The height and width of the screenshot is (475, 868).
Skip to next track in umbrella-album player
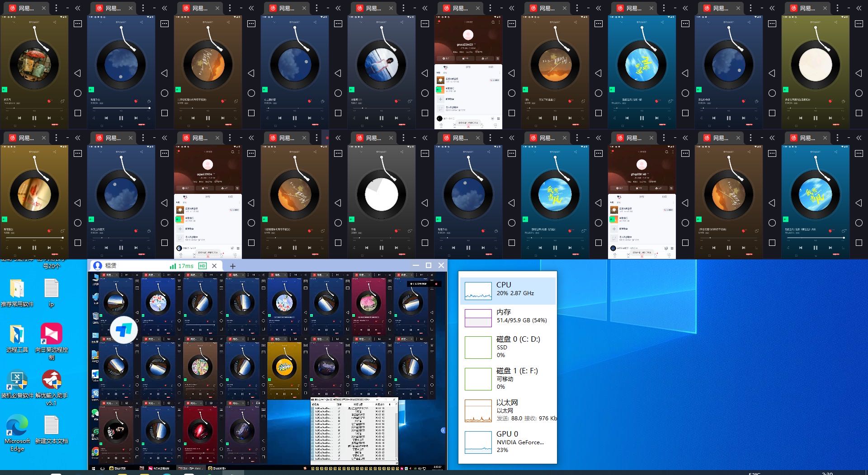(49, 118)
